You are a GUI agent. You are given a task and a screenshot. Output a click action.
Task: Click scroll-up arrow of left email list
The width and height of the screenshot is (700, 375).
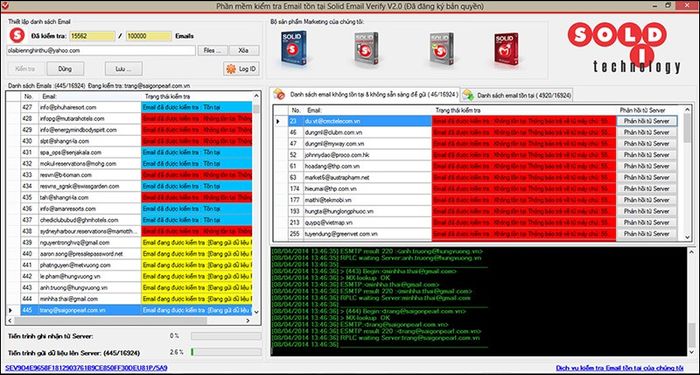(x=256, y=96)
